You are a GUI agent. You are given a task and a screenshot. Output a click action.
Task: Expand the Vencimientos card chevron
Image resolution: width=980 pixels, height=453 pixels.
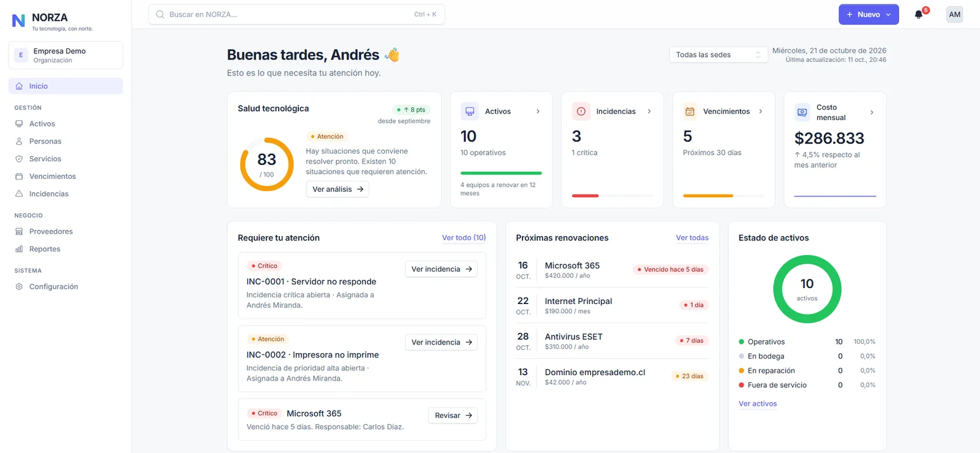pos(761,112)
